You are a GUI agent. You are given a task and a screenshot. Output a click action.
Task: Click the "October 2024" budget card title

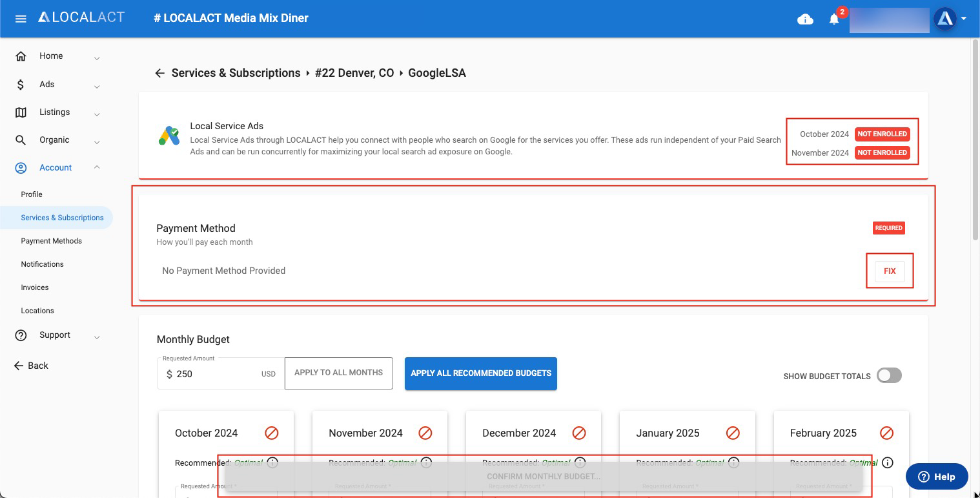[x=207, y=433]
